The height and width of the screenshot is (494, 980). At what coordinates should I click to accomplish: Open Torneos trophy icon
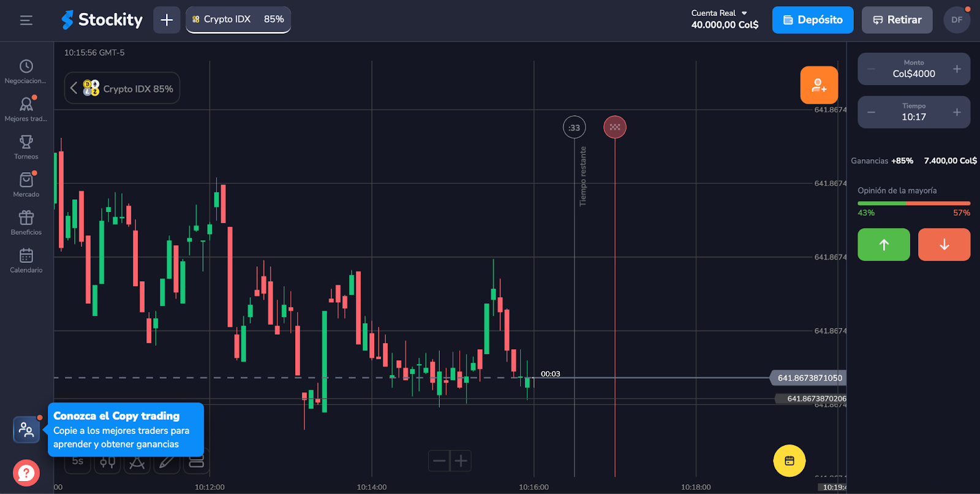point(26,147)
